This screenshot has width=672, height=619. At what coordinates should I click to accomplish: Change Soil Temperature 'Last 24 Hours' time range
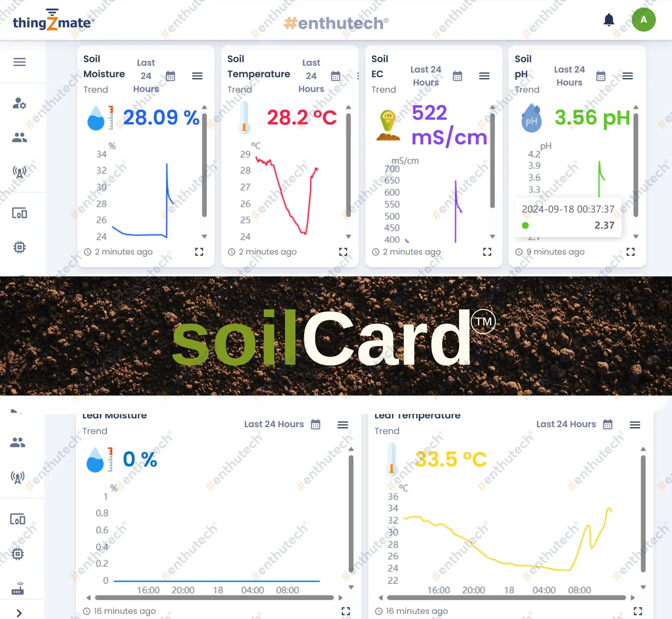tap(311, 76)
